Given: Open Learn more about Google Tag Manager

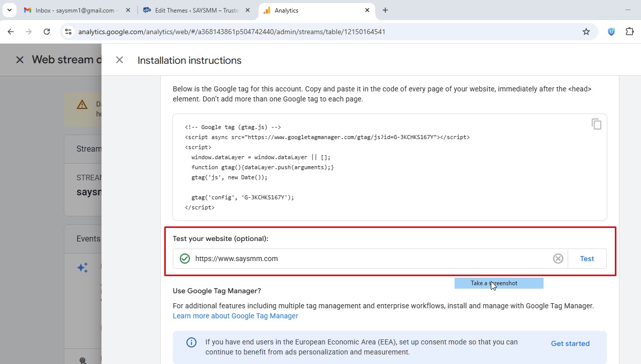Looking at the screenshot, I should point(235,316).
